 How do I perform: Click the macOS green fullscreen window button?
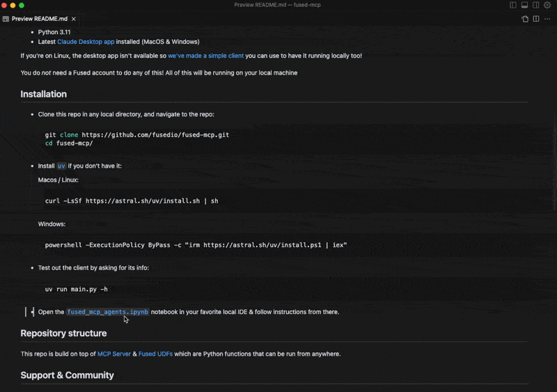point(22,6)
